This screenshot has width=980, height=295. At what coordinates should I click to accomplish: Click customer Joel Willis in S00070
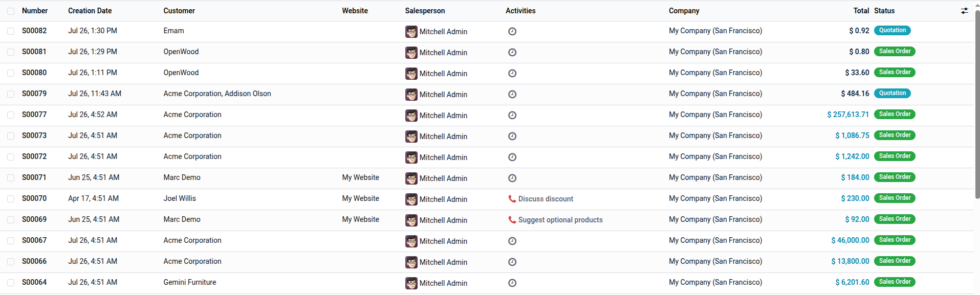(180, 198)
